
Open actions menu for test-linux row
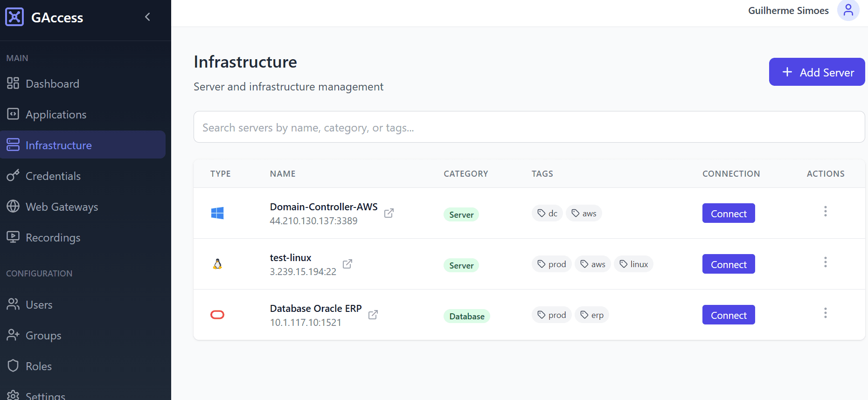pyautogui.click(x=825, y=262)
